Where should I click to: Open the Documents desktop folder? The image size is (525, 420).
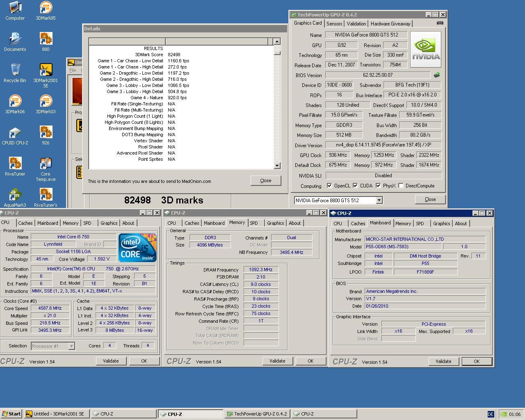click(15, 42)
